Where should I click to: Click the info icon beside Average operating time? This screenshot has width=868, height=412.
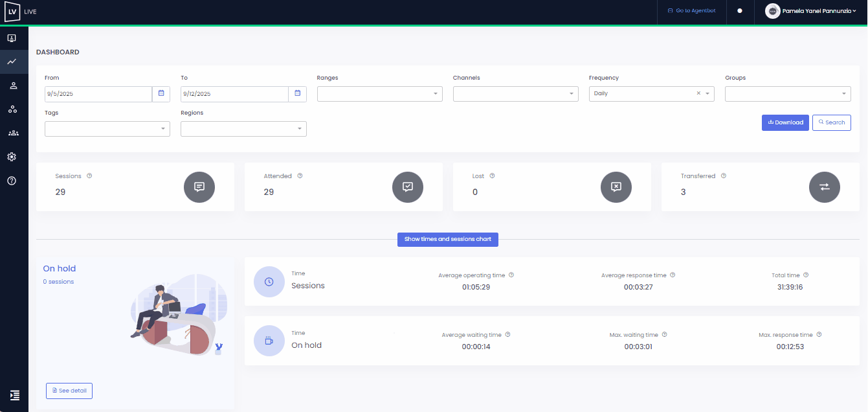pyautogui.click(x=511, y=275)
